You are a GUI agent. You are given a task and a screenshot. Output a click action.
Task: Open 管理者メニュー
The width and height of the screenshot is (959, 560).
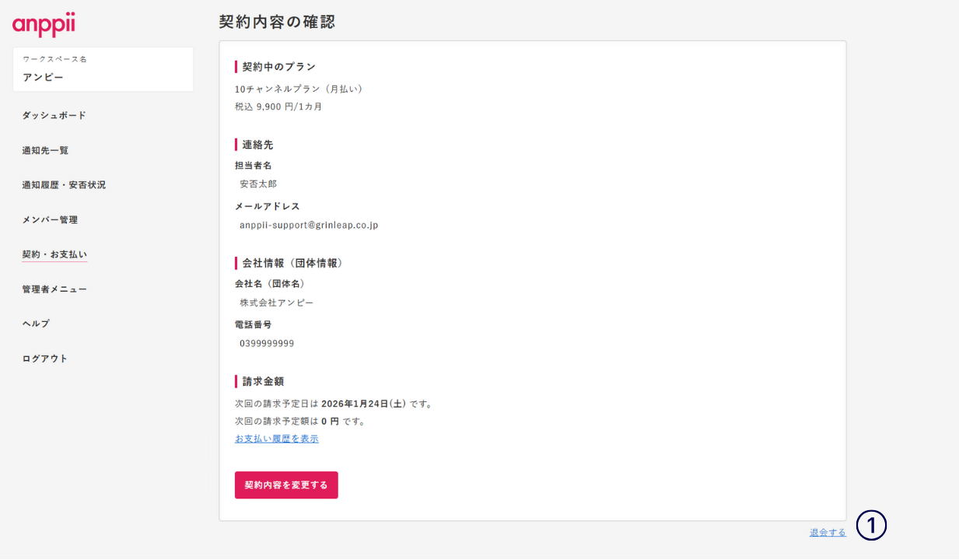(54, 289)
